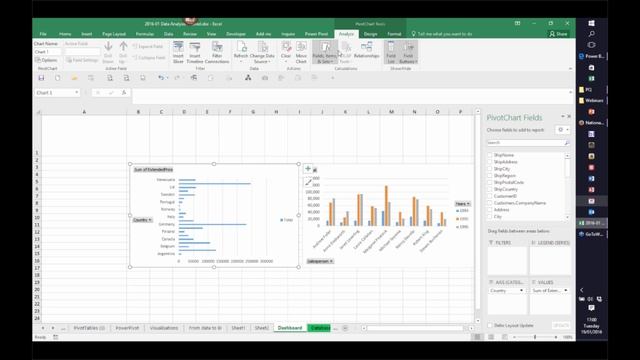This screenshot has height=360, width=640.
Task: Open the Country field button dropdown on chart
Action: tap(142, 220)
